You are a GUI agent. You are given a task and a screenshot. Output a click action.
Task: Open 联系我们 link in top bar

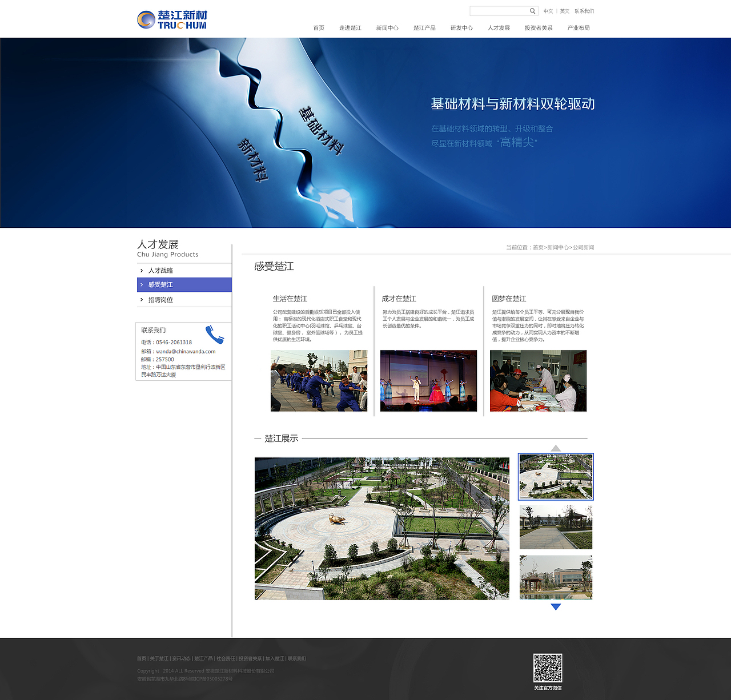(x=584, y=11)
